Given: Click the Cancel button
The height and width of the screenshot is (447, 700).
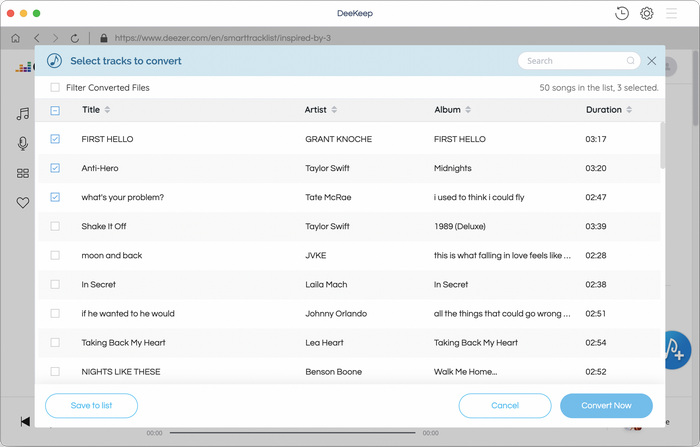Looking at the screenshot, I should (505, 405).
